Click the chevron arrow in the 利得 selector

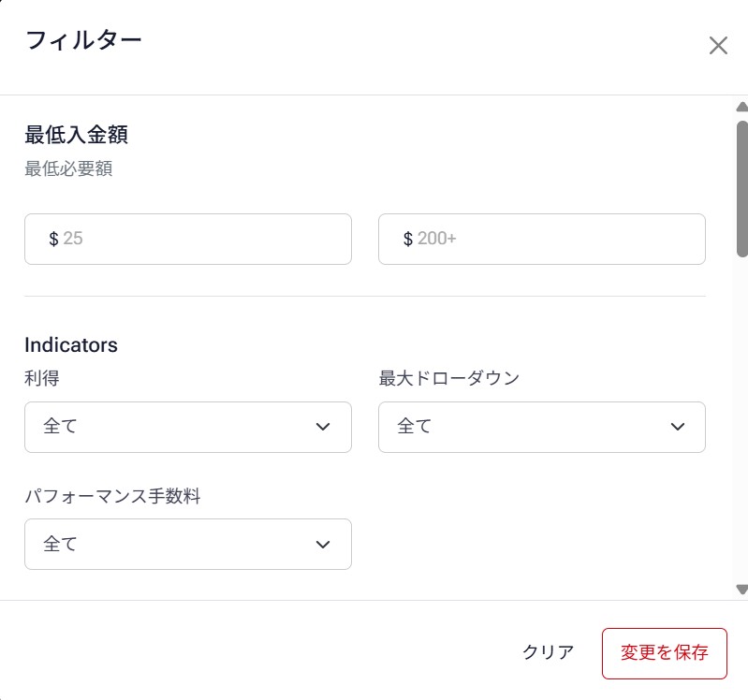click(x=323, y=427)
